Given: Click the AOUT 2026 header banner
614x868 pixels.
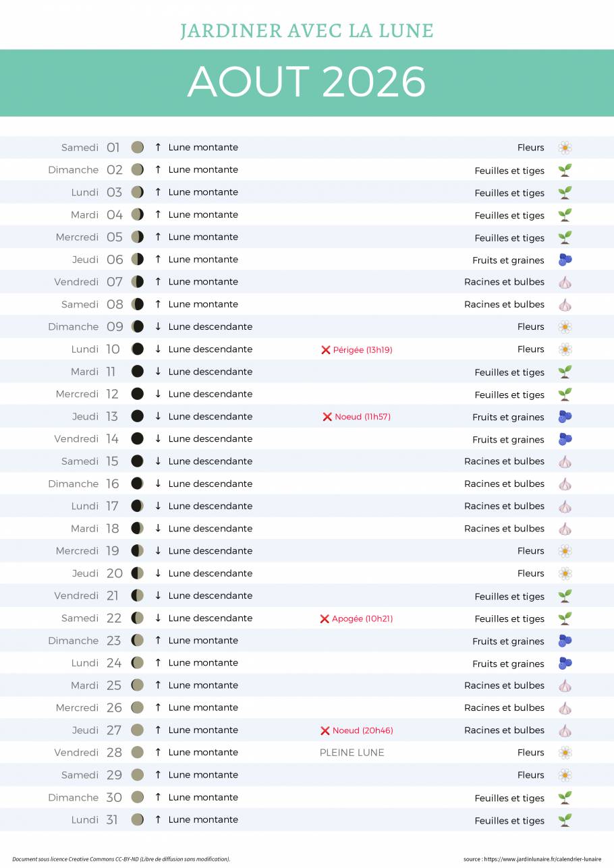Looking at the screenshot, I should pos(307,82).
